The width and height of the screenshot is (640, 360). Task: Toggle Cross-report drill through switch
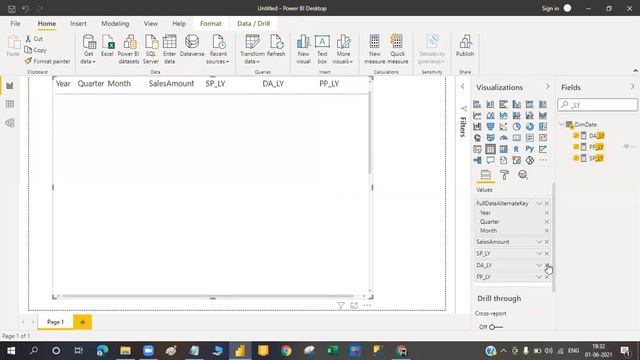pos(496,327)
